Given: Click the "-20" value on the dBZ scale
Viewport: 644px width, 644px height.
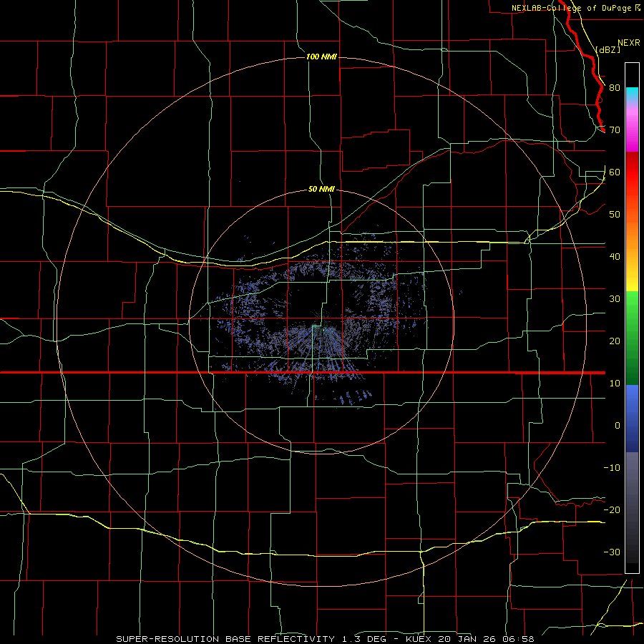Looking at the screenshot, I should (612, 510).
